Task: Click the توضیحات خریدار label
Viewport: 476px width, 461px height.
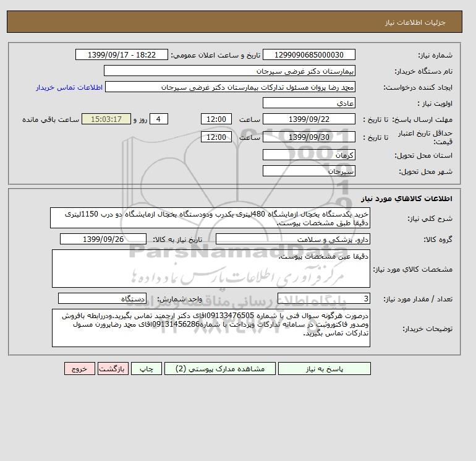Action: tap(427, 329)
